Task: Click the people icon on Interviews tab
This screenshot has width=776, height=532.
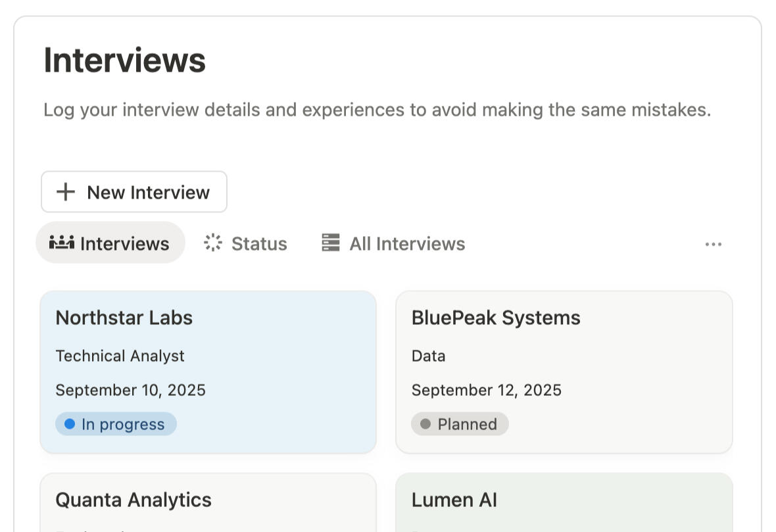Action: tap(62, 243)
